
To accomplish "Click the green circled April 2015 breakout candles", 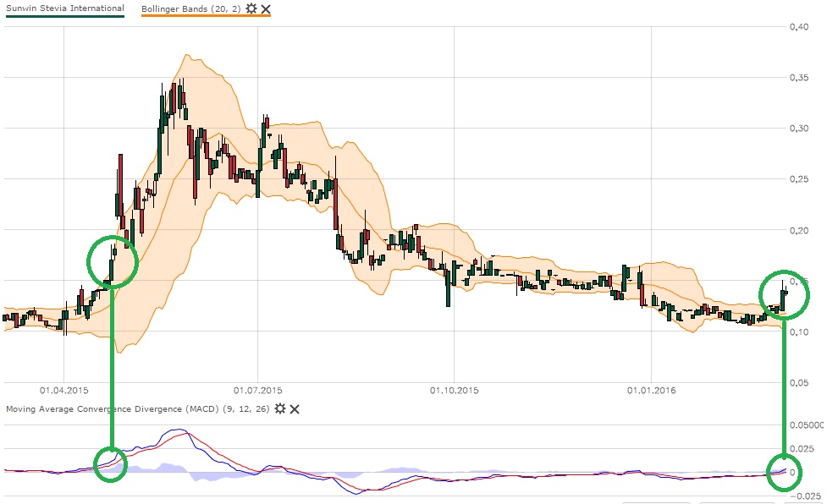I will tap(113, 262).
